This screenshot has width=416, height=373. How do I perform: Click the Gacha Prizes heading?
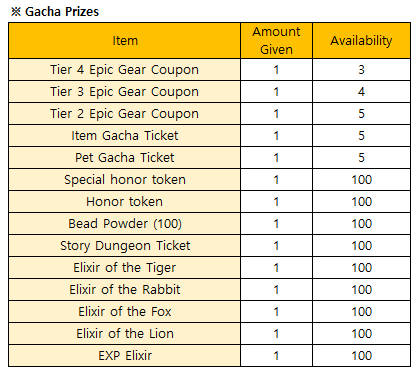click(55, 12)
